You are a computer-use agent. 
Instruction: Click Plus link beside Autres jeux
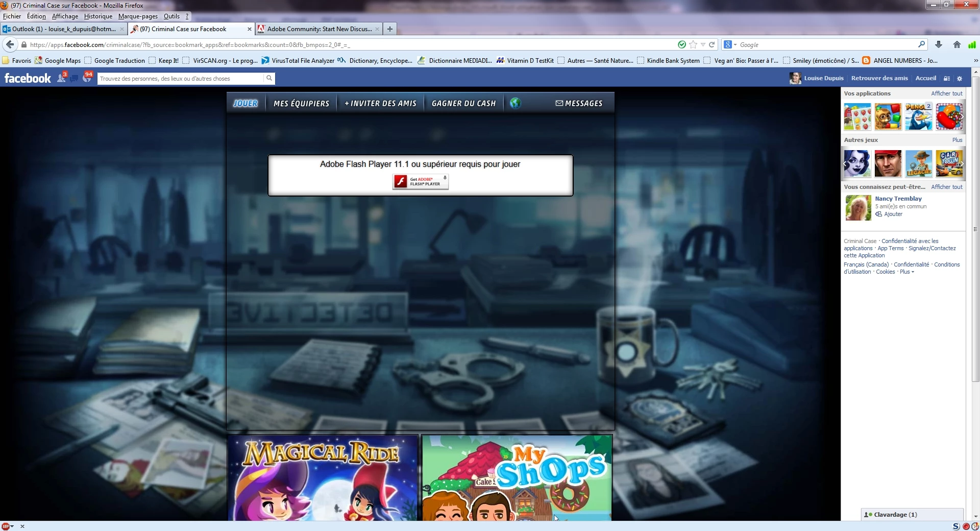(957, 140)
